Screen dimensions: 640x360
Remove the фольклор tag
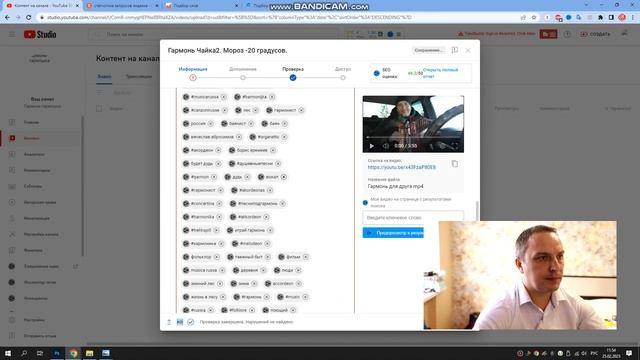[x=217, y=257]
